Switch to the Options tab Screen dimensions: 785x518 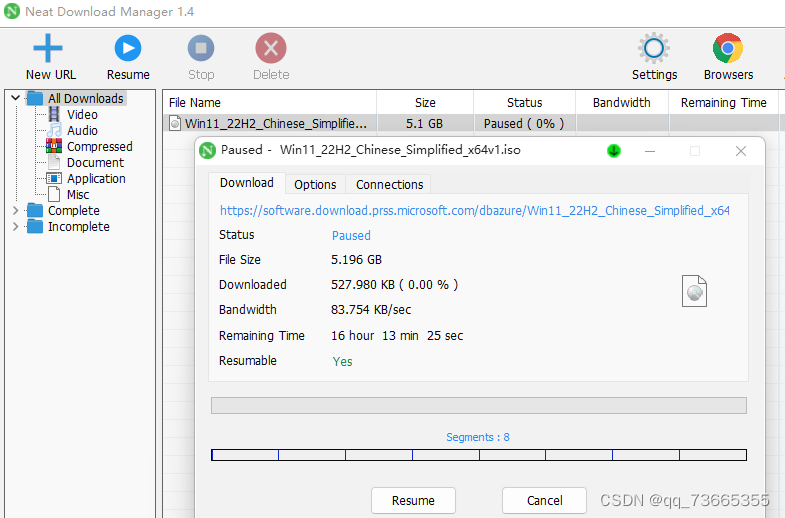(315, 185)
